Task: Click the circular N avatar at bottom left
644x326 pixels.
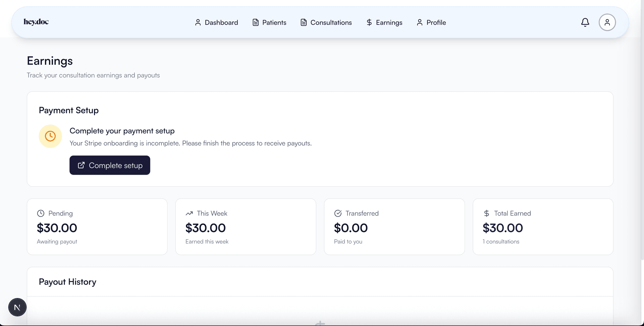Action: click(x=17, y=307)
